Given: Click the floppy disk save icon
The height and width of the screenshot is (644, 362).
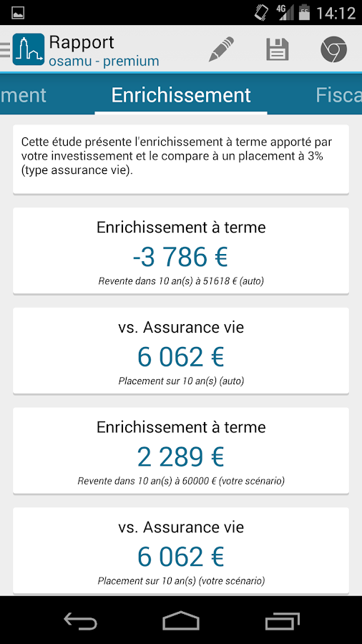Looking at the screenshot, I should (x=278, y=49).
